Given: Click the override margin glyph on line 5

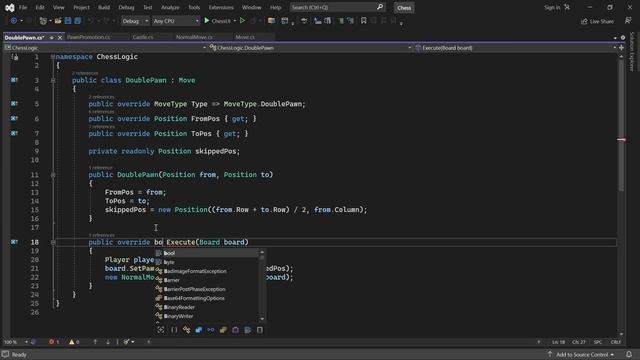Looking at the screenshot, I should point(14,104).
